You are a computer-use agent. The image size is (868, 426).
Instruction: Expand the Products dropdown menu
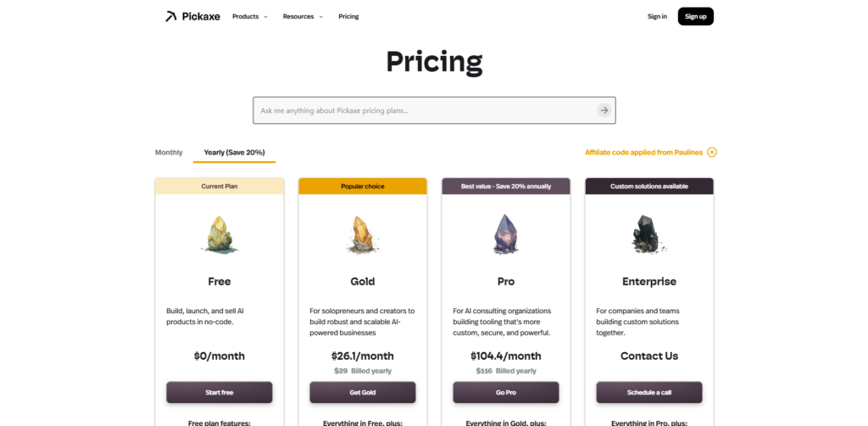click(249, 16)
